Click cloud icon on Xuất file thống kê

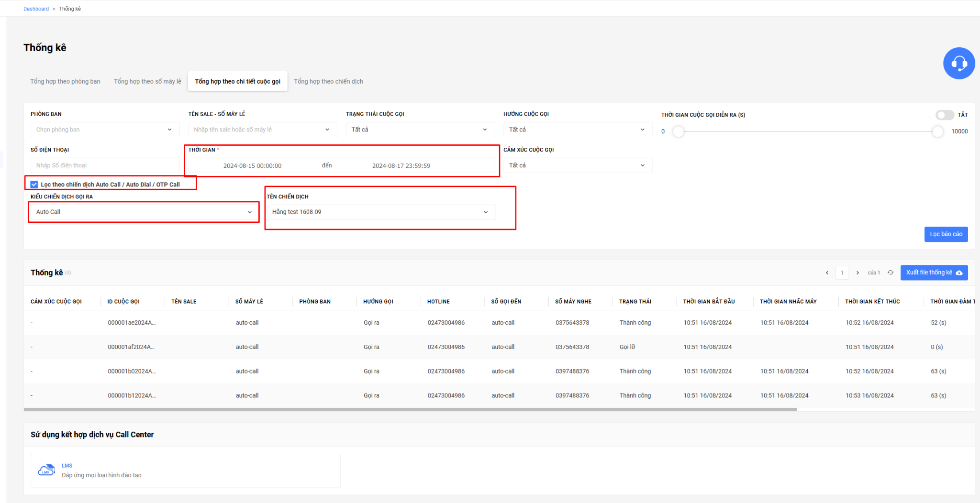coord(959,273)
